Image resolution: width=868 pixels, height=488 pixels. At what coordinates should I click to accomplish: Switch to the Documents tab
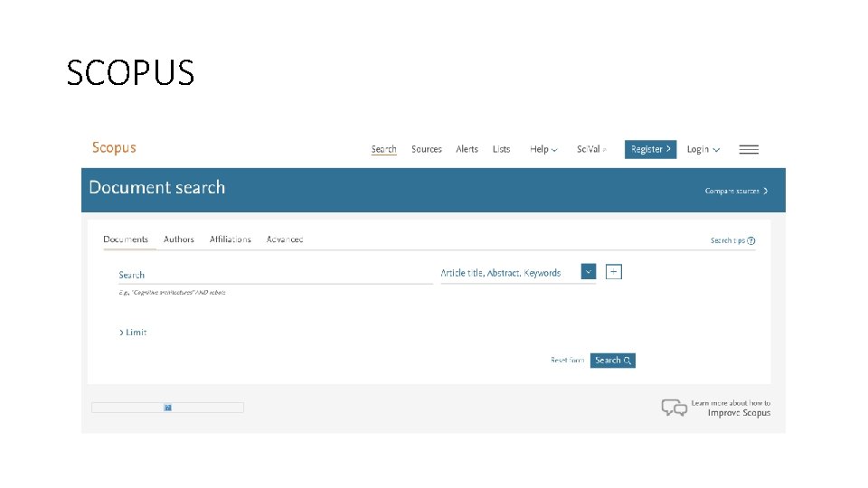(126, 239)
